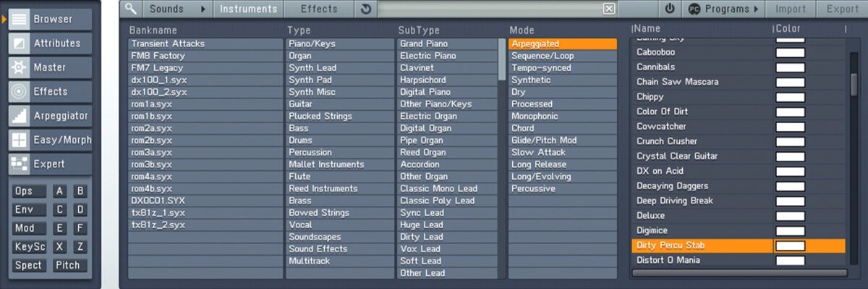Toggle operator A button
This screenshot has width=868, height=289.
click(59, 192)
